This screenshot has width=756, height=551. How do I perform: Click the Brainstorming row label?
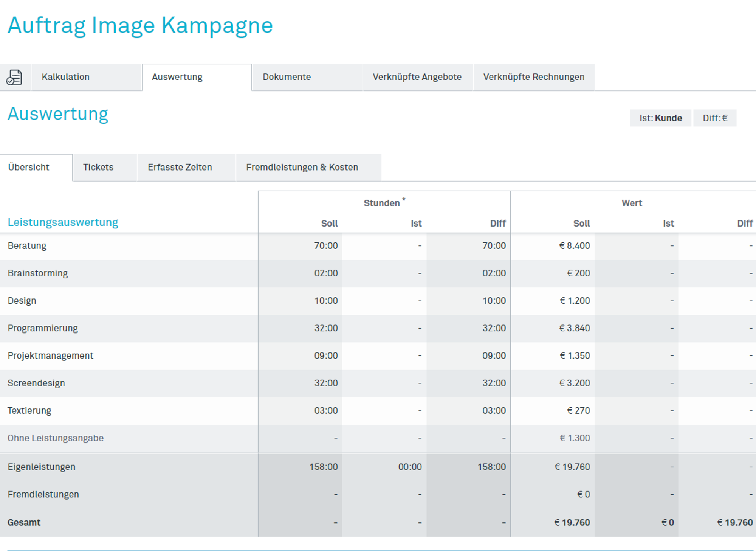[x=38, y=273]
